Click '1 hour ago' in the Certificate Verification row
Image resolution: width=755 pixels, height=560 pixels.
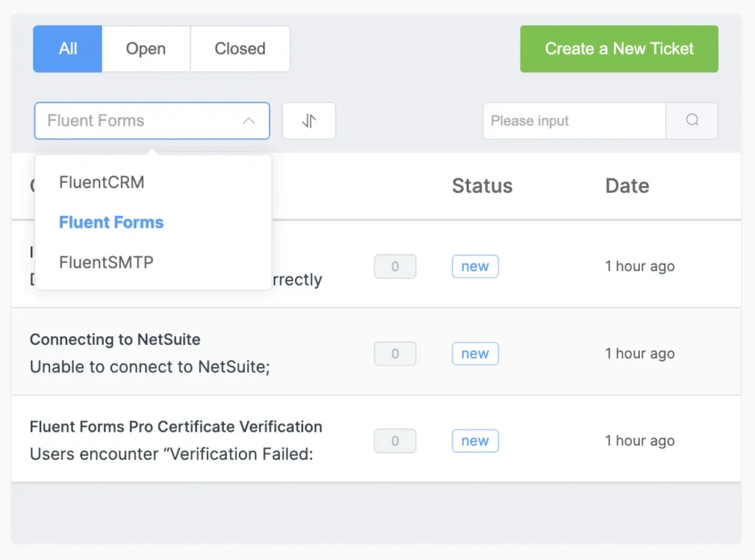pos(640,441)
